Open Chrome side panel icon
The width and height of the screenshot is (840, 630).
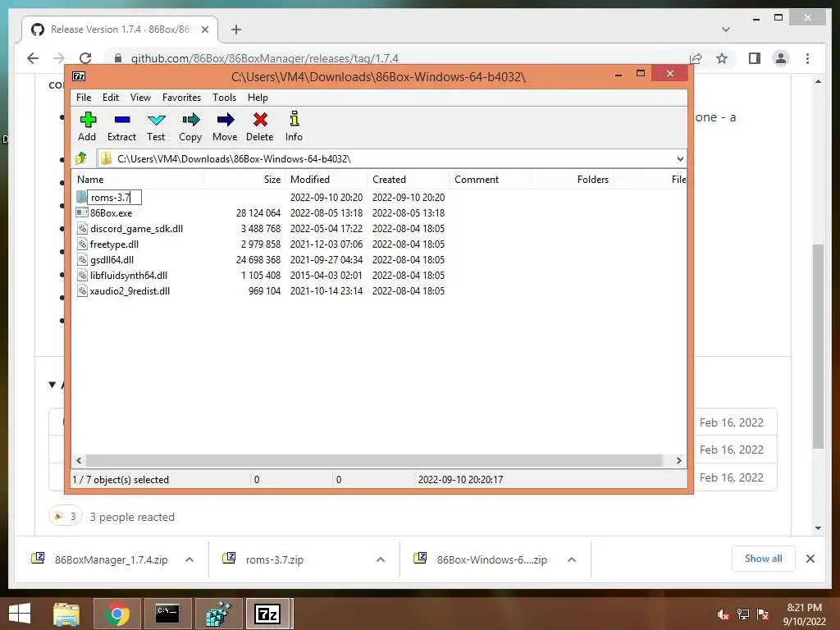coord(755,58)
